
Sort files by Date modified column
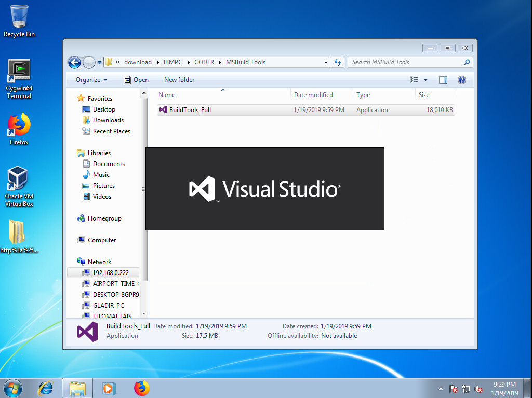click(x=313, y=95)
